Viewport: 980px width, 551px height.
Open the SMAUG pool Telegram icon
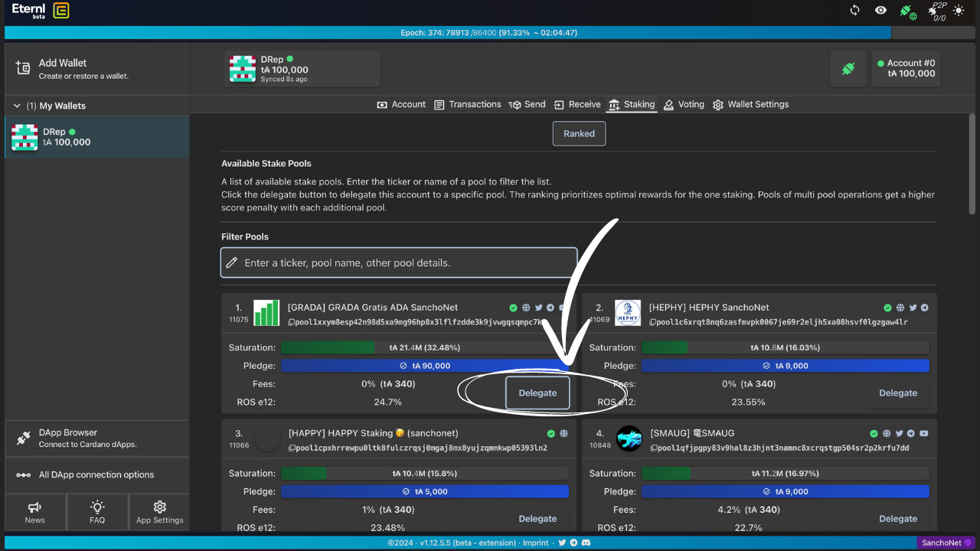coord(913,433)
